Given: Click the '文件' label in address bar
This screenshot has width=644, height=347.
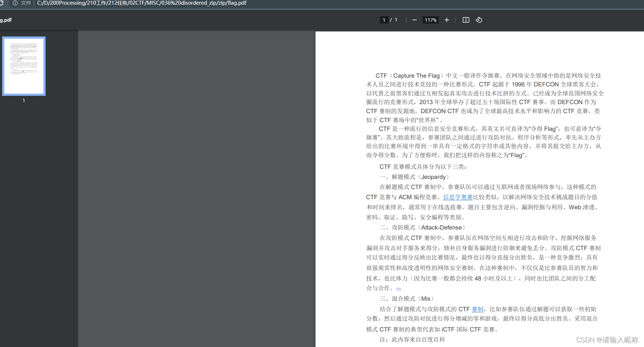Looking at the screenshot, I should (26, 3).
